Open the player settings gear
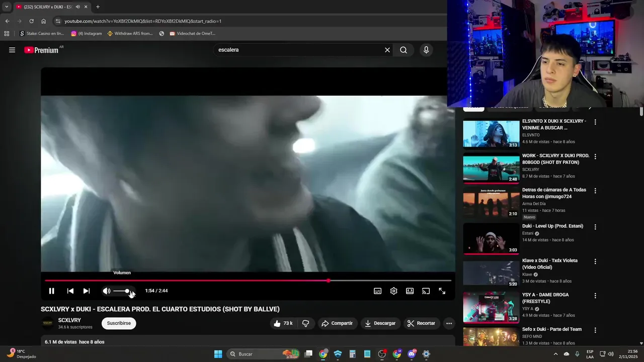Viewport: 644px width, 362px height. 394,291
